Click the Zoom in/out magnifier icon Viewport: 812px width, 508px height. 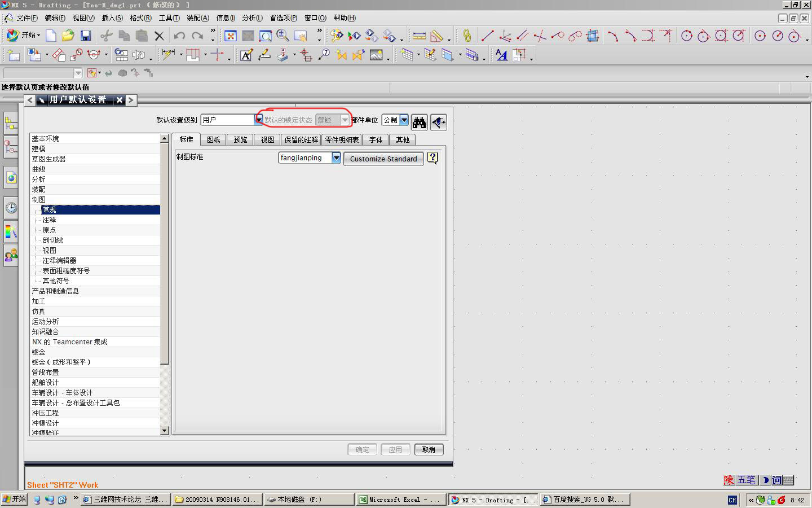pyautogui.click(x=283, y=36)
